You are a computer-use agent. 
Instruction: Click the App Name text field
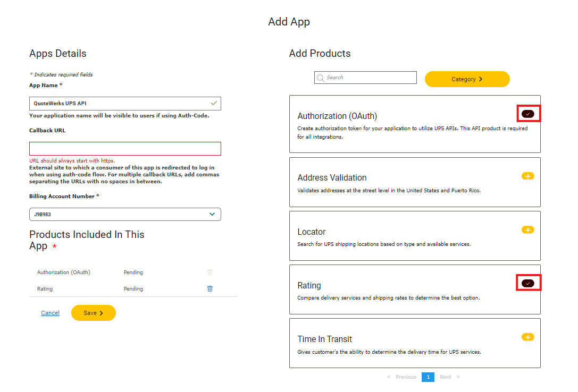coord(120,104)
